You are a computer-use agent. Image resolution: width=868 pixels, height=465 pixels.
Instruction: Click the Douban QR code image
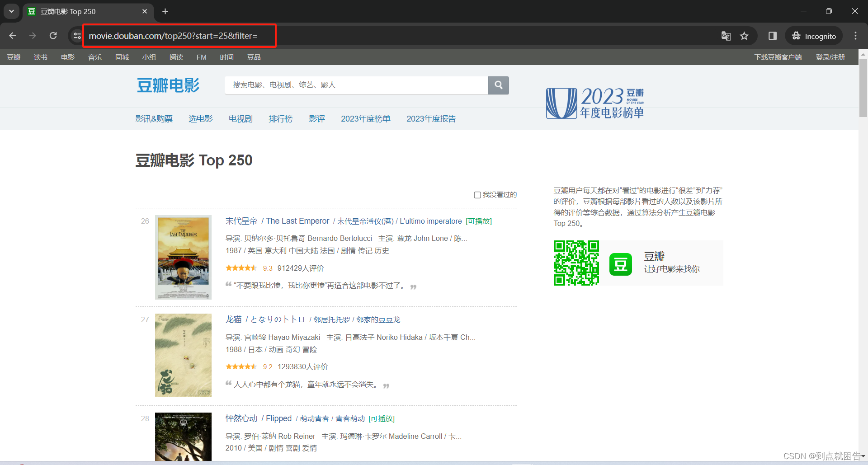(576, 263)
